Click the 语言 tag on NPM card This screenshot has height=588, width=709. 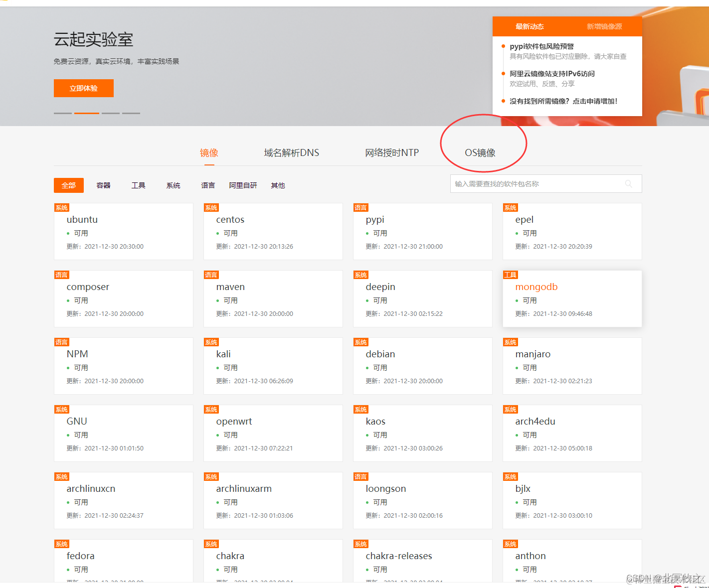62,342
